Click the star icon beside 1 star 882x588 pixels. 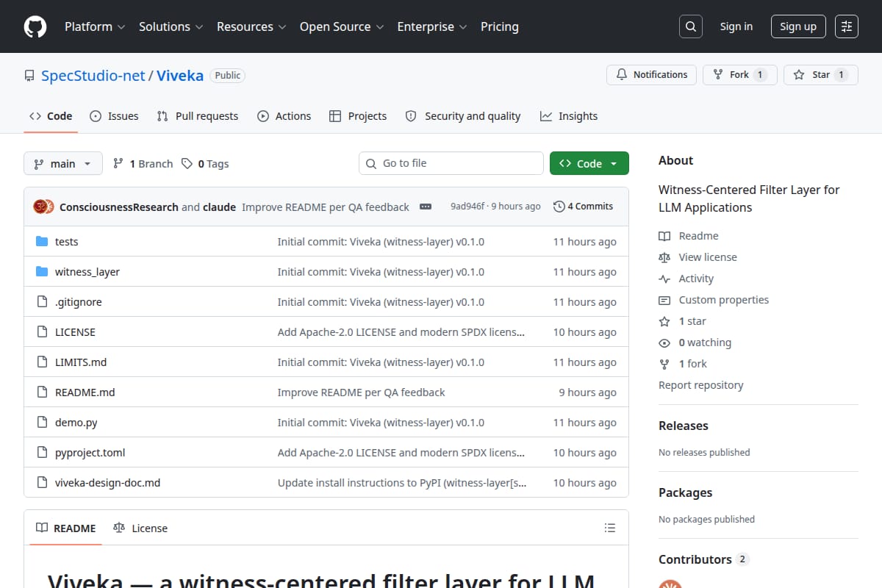pos(664,321)
